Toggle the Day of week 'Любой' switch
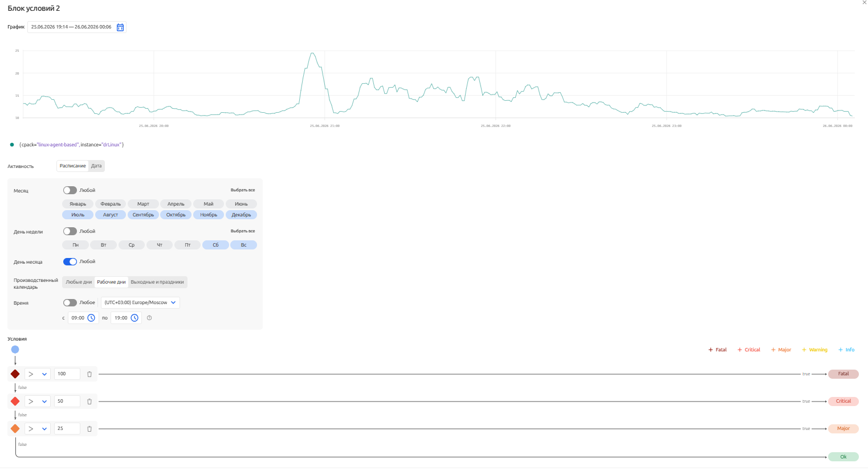 [70, 231]
